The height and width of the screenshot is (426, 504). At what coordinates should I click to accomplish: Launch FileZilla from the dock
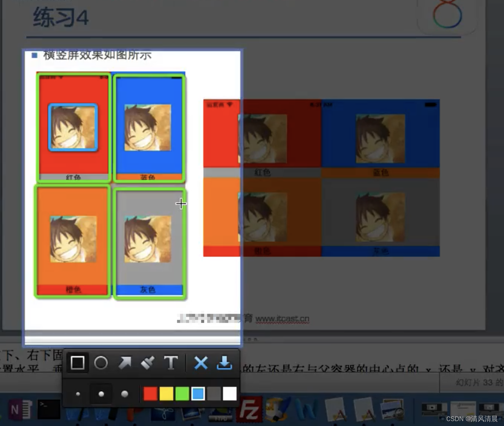pos(249,409)
